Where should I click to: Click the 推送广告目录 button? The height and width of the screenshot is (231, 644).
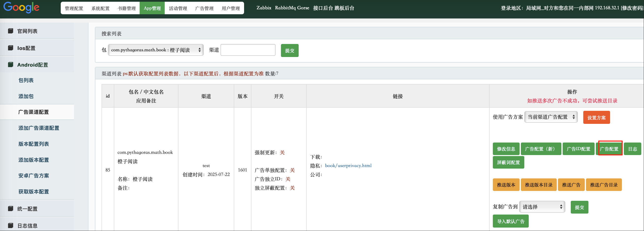(603, 185)
